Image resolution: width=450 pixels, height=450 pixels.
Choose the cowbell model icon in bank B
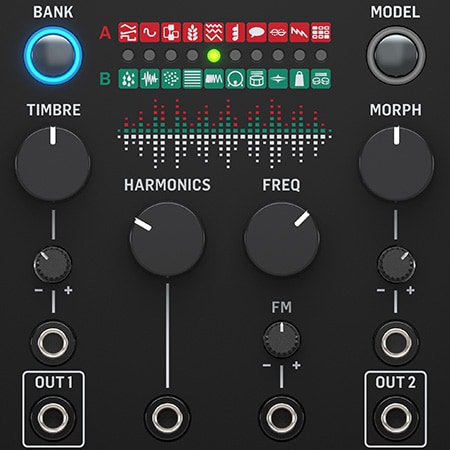click(299, 79)
